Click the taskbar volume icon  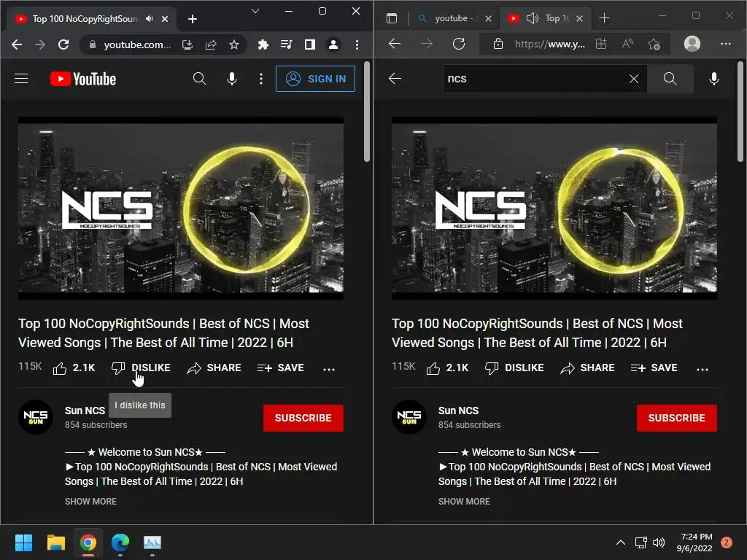point(659,542)
